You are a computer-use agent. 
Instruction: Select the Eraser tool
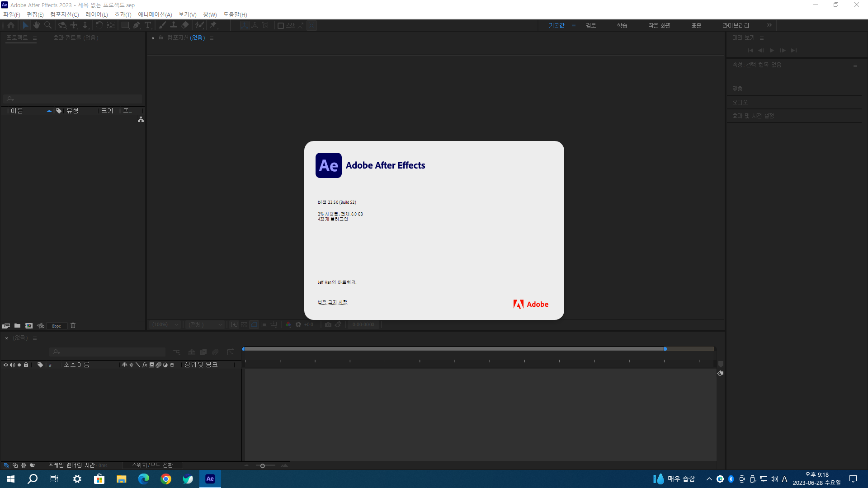click(185, 25)
